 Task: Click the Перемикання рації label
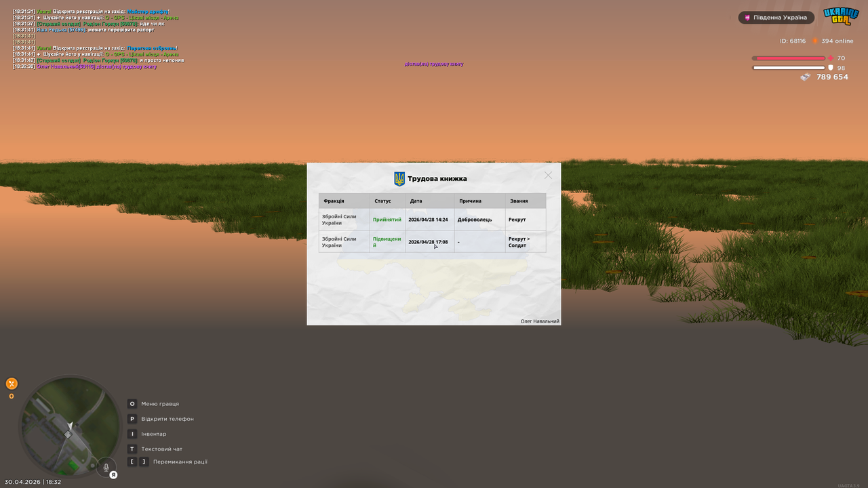180,462
